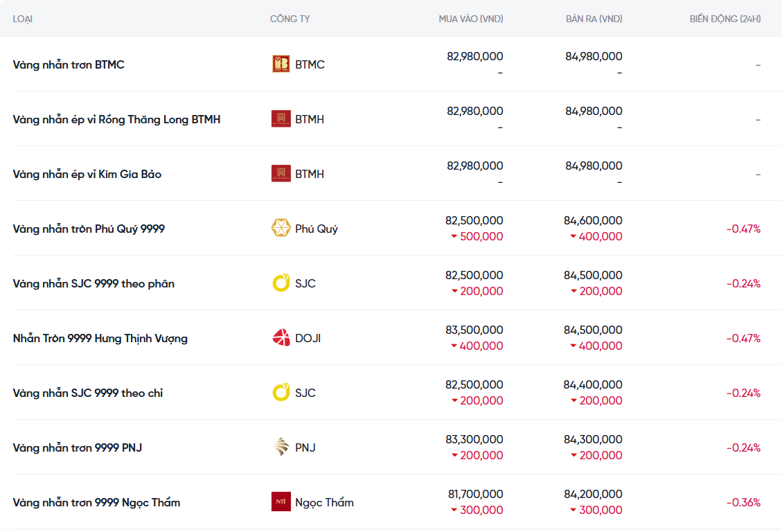Viewport: 782px width, 532px height.
Task: Click SJC logo in the 'theo chỉ' row
Action: coord(281,393)
